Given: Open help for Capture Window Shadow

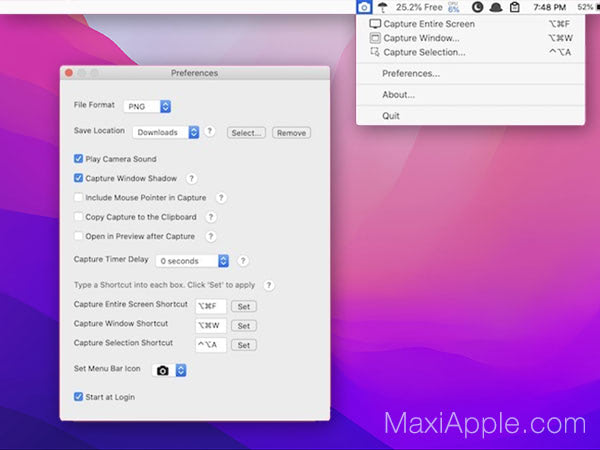Looking at the screenshot, I should click(x=191, y=178).
